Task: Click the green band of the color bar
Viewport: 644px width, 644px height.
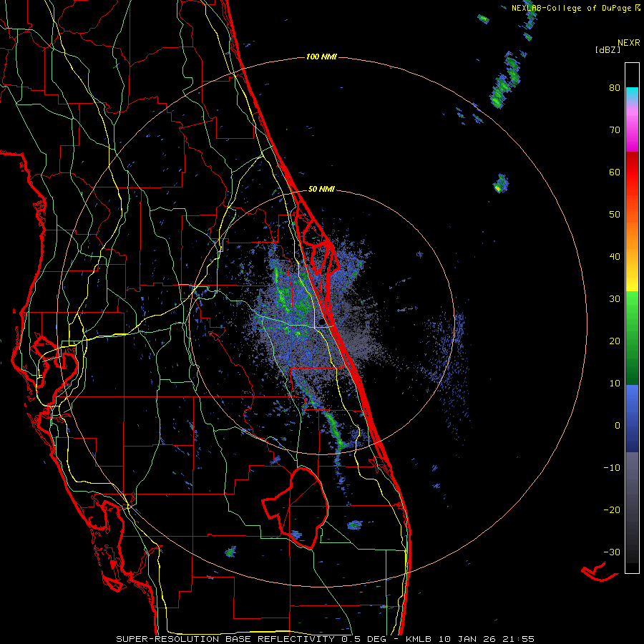Action: point(632,338)
